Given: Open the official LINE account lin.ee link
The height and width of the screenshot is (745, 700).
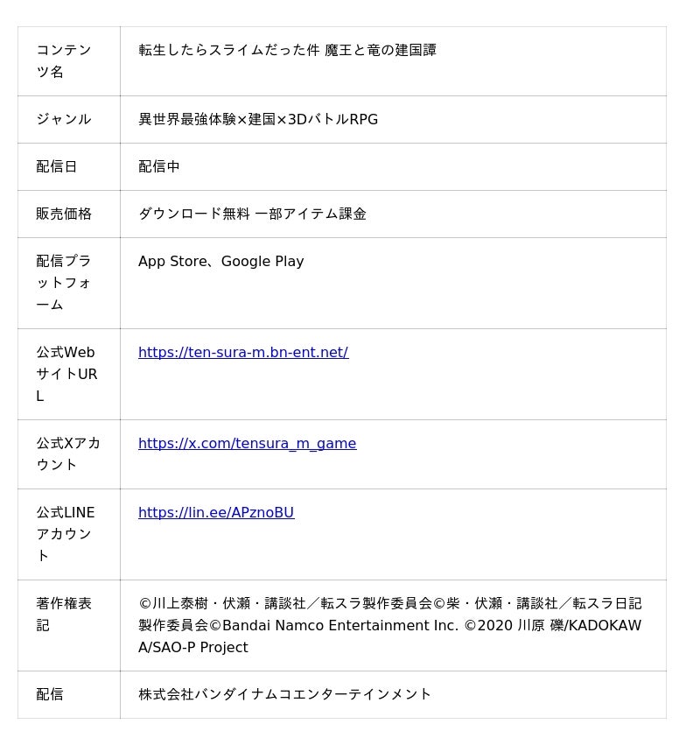Looking at the screenshot, I should (216, 512).
